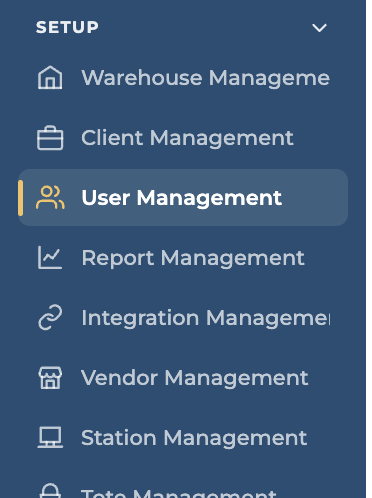372x498 pixels.
Task: Open Client Management menu label
Action: 187,138
